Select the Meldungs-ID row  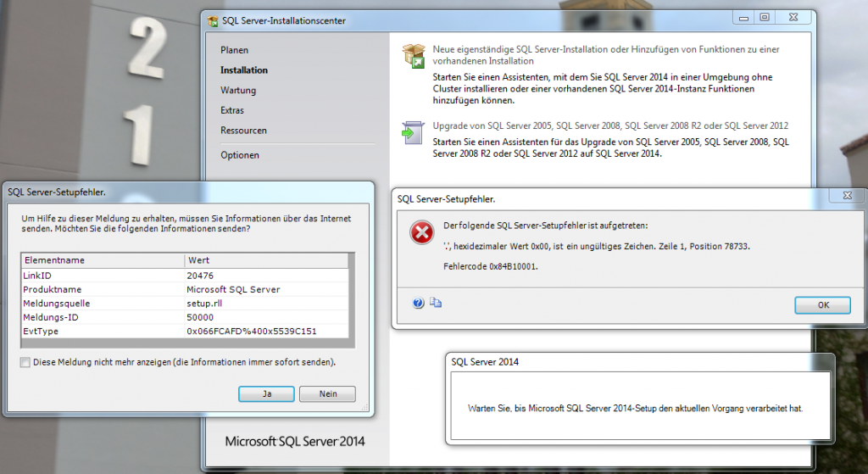[x=186, y=317]
